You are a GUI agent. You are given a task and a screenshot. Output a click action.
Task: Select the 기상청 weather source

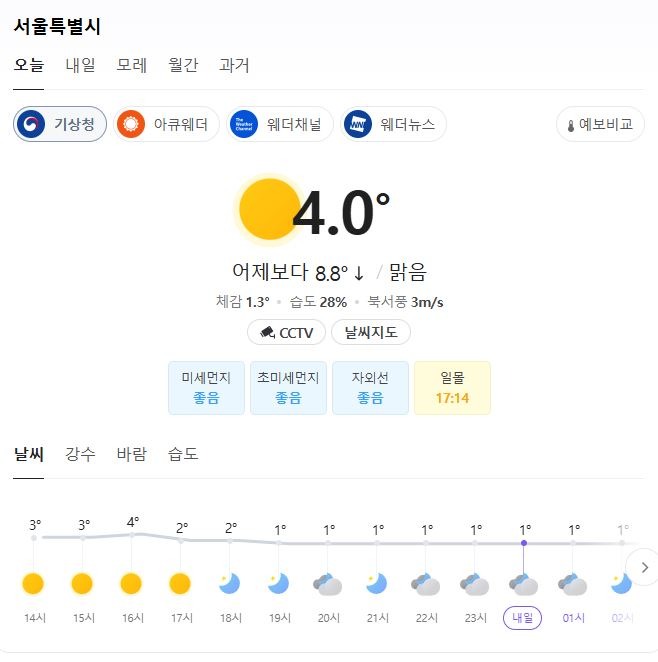pos(60,124)
